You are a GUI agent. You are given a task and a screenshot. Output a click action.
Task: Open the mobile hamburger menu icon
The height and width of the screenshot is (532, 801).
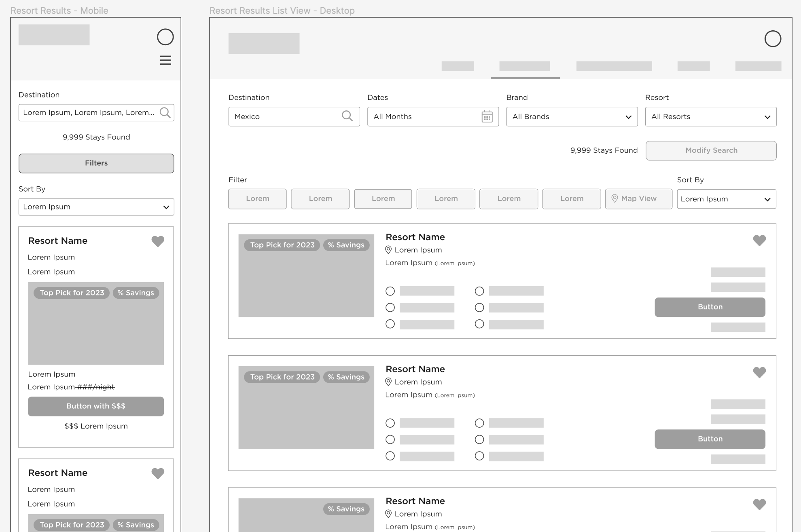tap(165, 61)
